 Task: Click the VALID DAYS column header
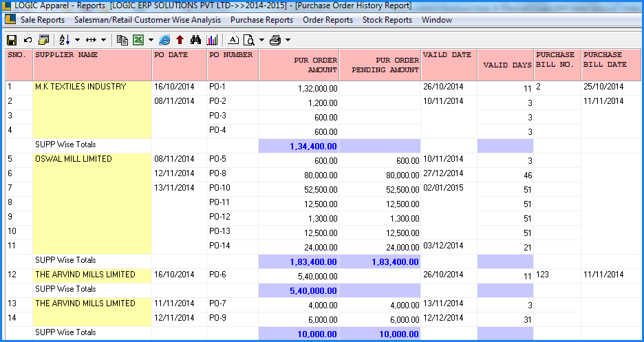[506, 65]
